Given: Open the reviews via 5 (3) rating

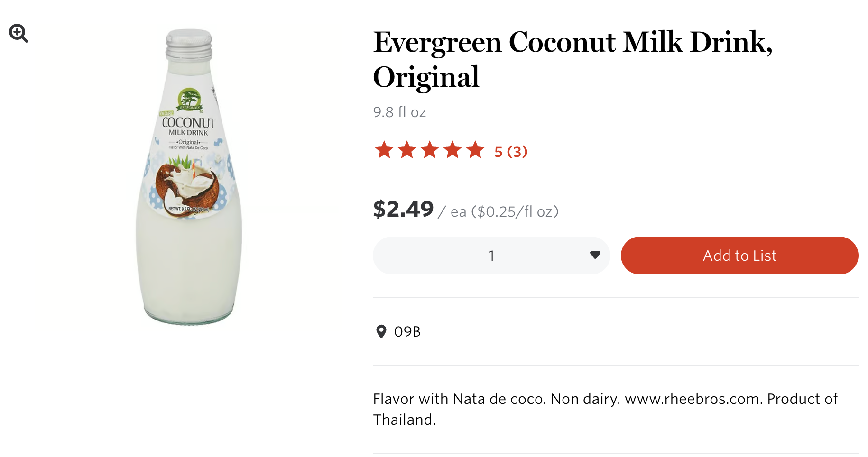Looking at the screenshot, I should point(511,152).
